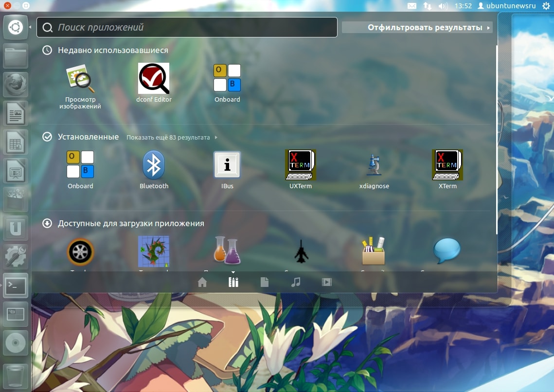Open ubuntunewsru user menu
The image size is (554, 392).
pos(507,6)
